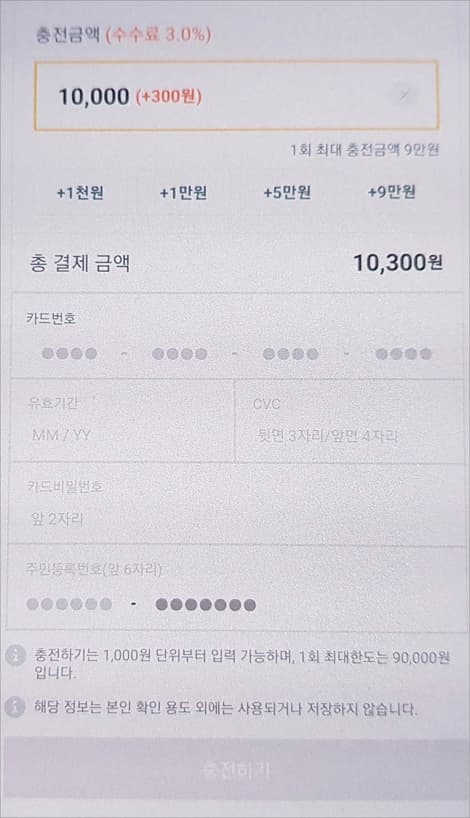The image size is (470, 818).
Task: Tap the +1만원 quick amount button
Action: [183, 193]
